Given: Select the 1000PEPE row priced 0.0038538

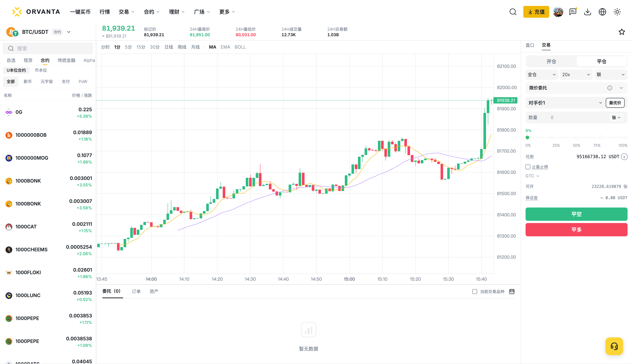Looking at the screenshot, I should pyautogui.click(x=48, y=341).
